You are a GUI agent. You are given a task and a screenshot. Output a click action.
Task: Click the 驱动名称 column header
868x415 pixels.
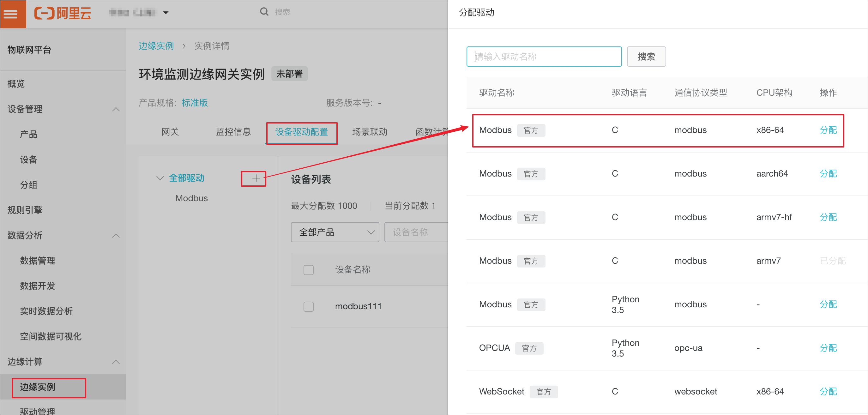497,93
